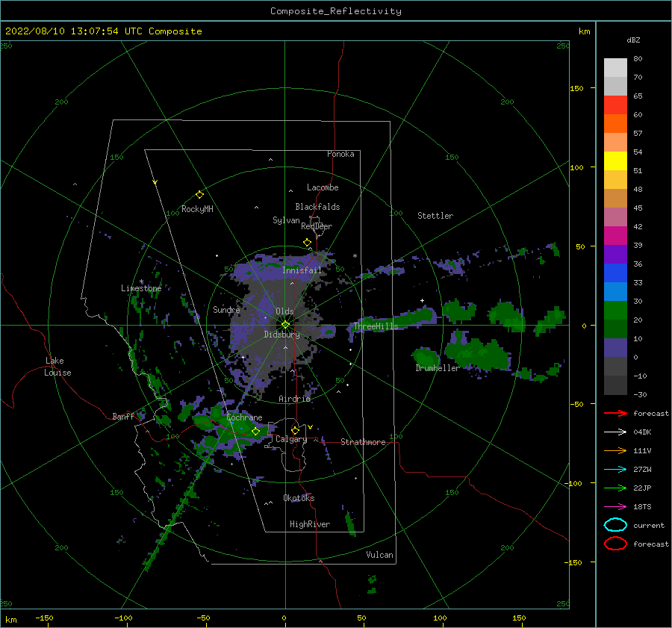Click the cyan 27ZW arrow in legend

pyautogui.click(x=615, y=470)
